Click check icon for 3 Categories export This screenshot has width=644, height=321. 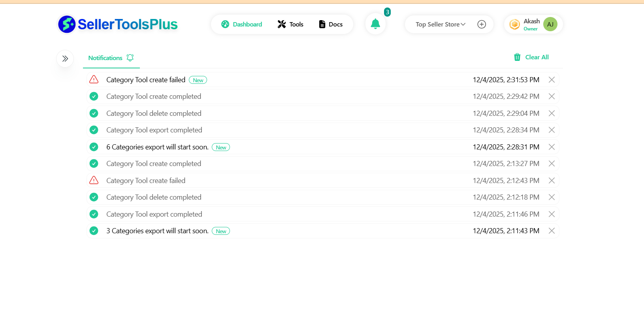94,231
